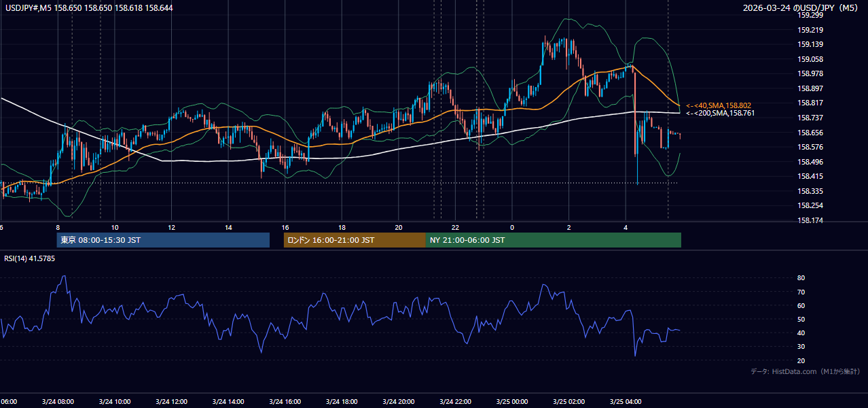Click price axis value 158.656
Viewport: 868px width, 408px height.
click(x=811, y=133)
